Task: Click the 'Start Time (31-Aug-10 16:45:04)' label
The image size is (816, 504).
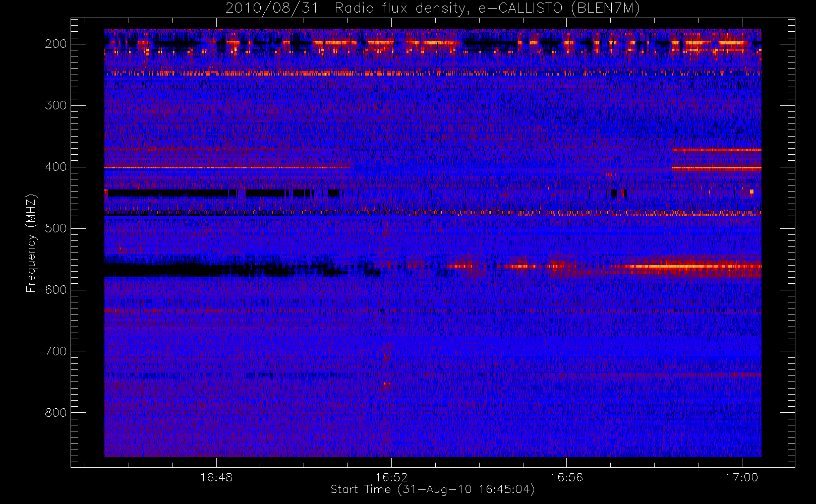Action: point(432,489)
